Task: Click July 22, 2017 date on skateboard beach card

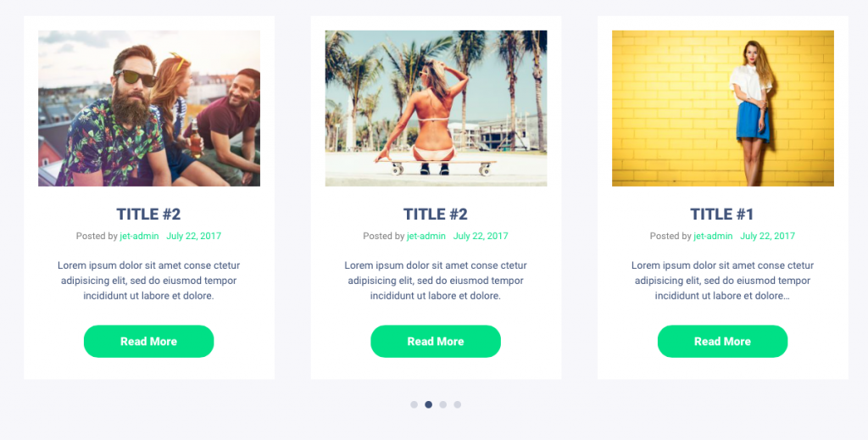Action: [481, 237]
